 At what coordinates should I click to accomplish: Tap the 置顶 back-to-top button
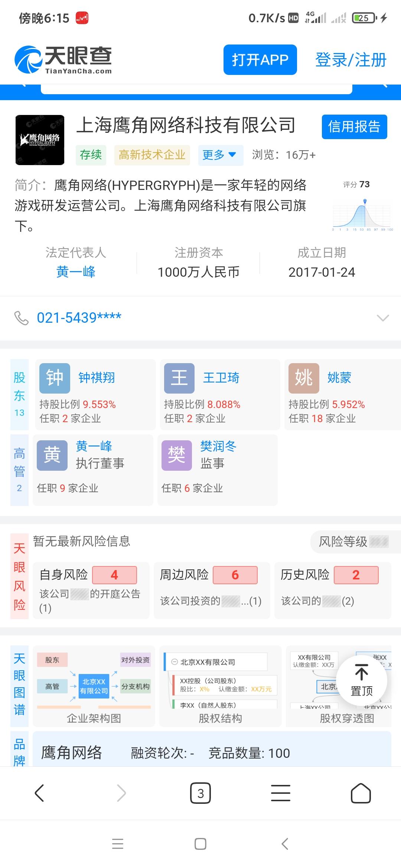point(362,680)
